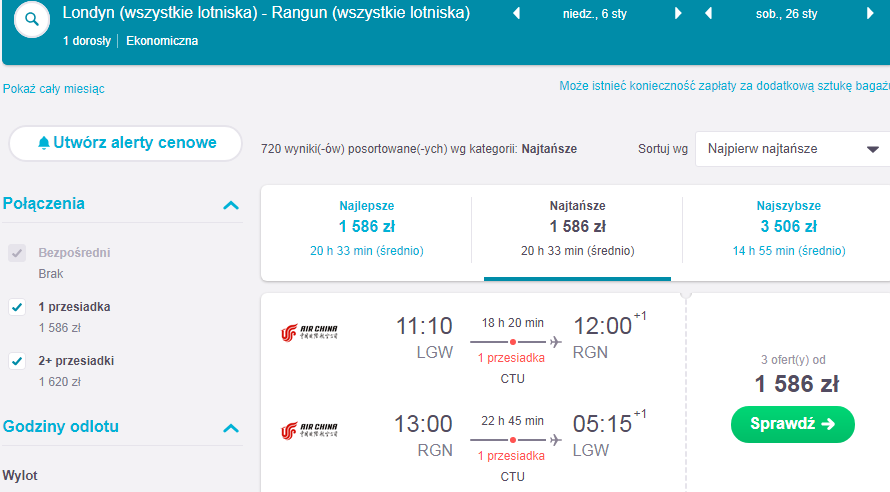Click 1 dorosły passenger text

coord(87,41)
